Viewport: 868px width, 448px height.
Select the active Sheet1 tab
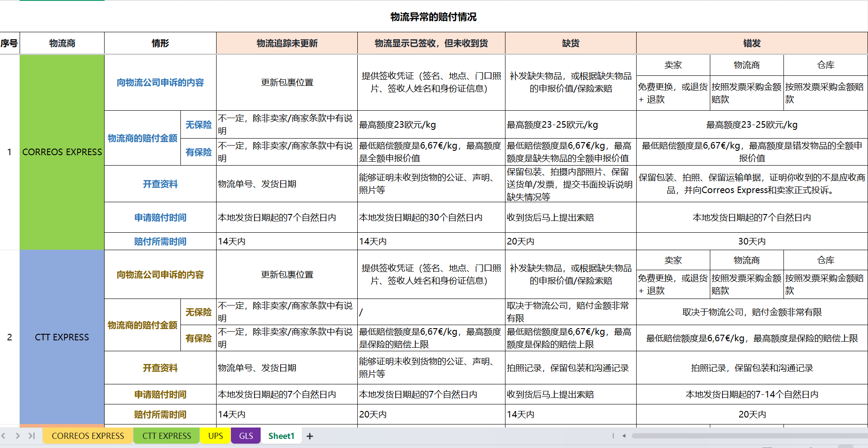(x=281, y=436)
